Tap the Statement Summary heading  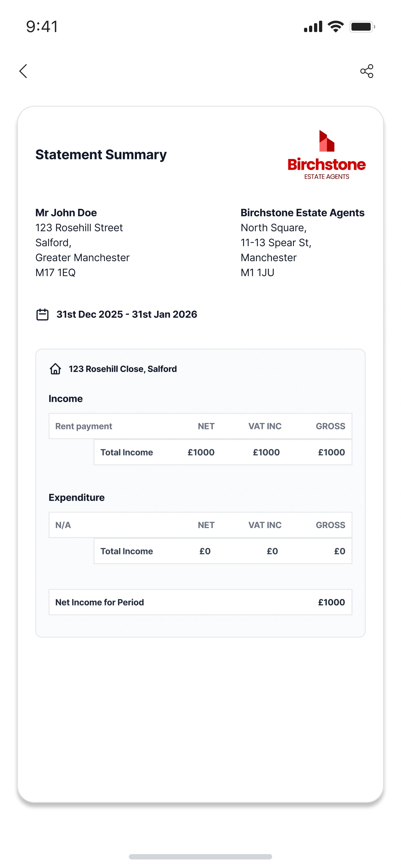pos(101,155)
